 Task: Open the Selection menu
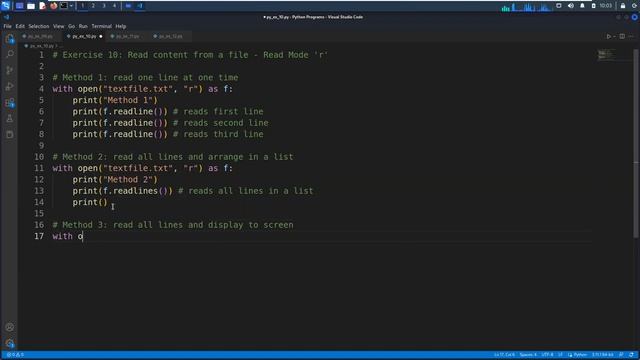[x=39, y=26]
